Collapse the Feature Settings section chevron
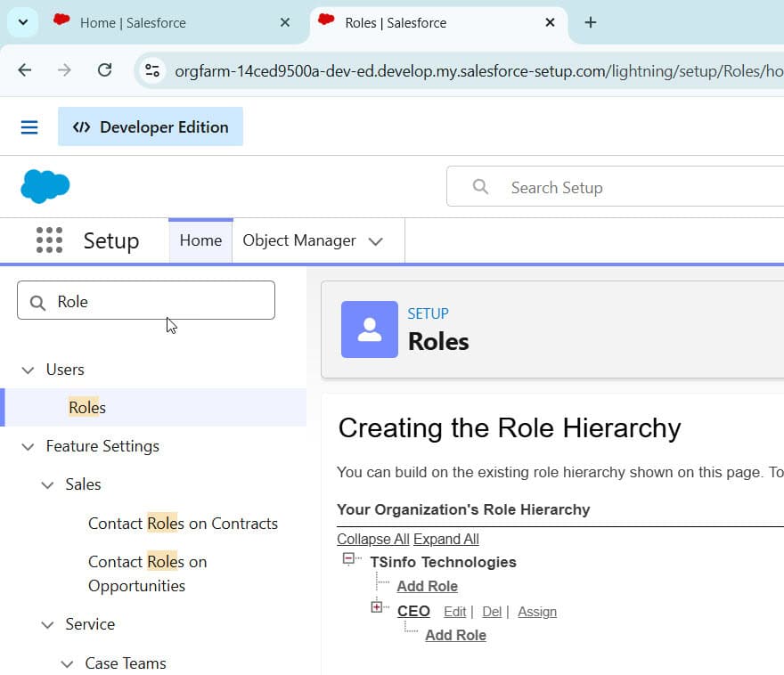 click(x=28, y=447)
